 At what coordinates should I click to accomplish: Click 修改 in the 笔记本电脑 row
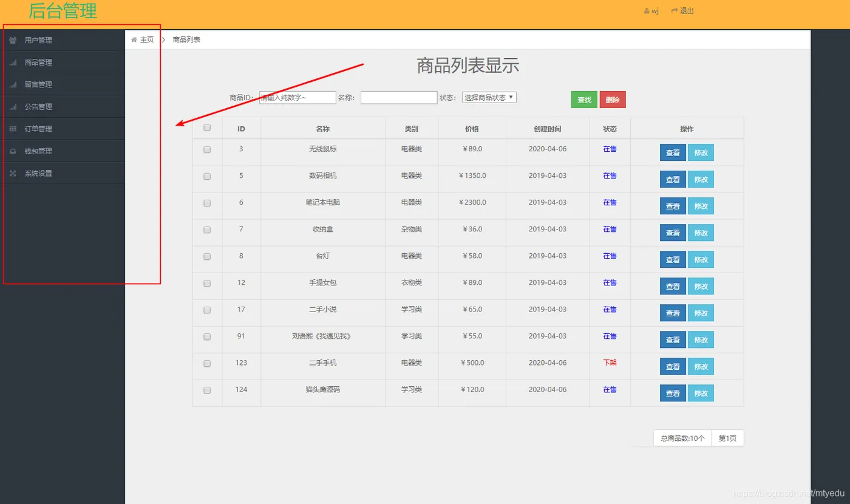point(701,206)
